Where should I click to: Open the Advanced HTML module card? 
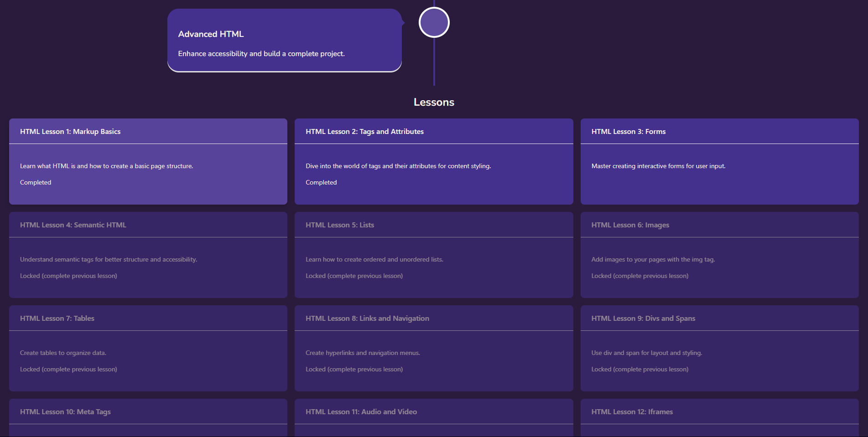click(285, 40)
